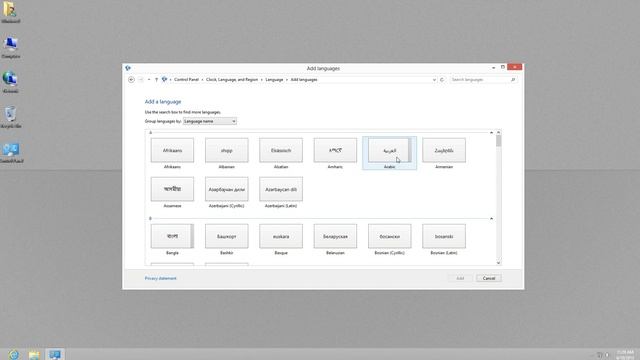This screenshot has height=360, width=640.
Task: Open the Group languages by dropdown
Action: [x=210, y=121]
